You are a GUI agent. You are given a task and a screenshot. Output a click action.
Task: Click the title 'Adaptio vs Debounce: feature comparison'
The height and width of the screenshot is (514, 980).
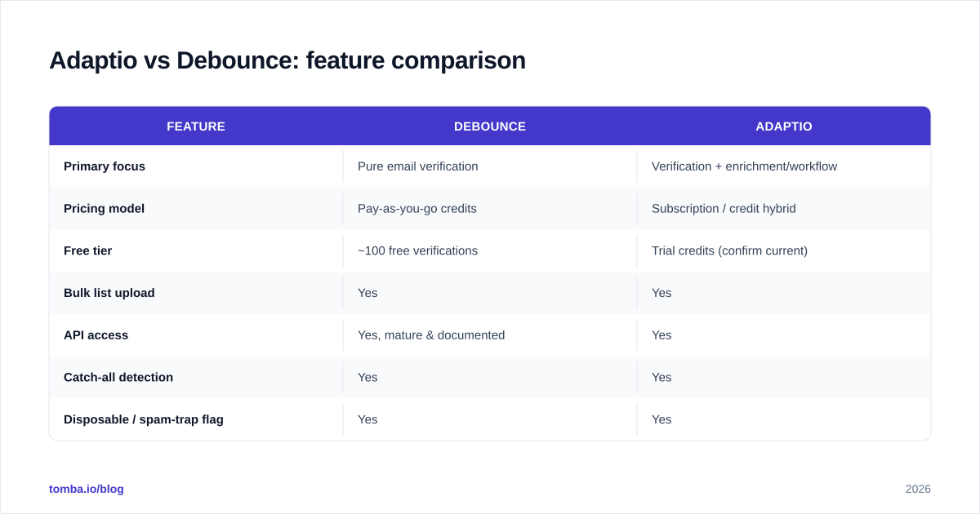click(x=287, y=60)
